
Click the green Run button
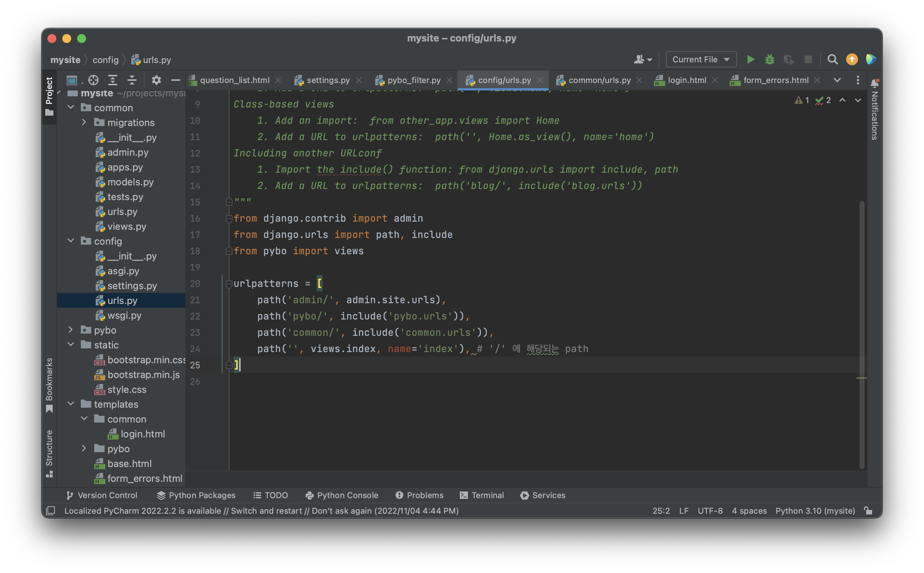coord(750,60)
